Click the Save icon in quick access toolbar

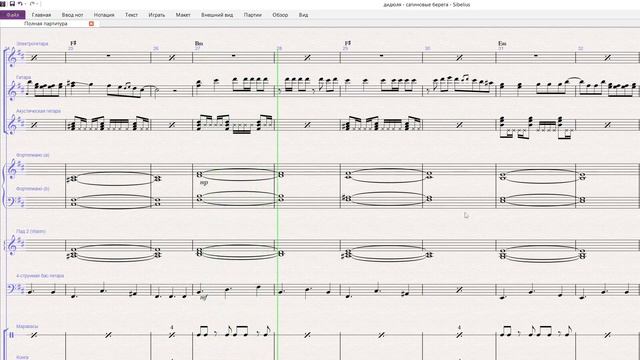(12, 4)
